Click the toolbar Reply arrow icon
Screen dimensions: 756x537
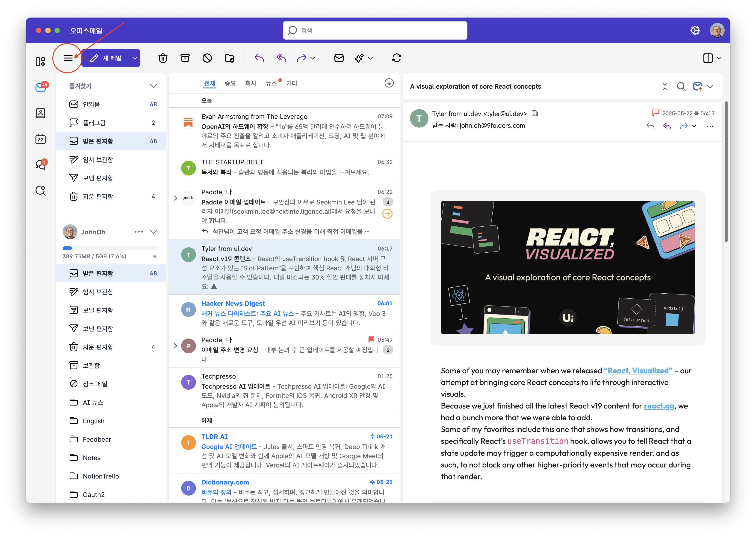(x=259, y=58)
